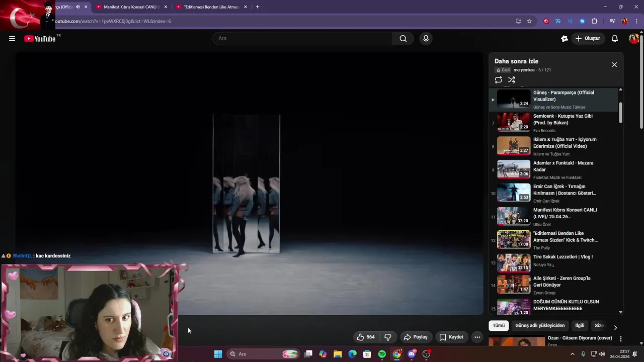Screen dimensions: 644x362
Task: Click the search magnifier button
Action: click(x=403, y=39)
